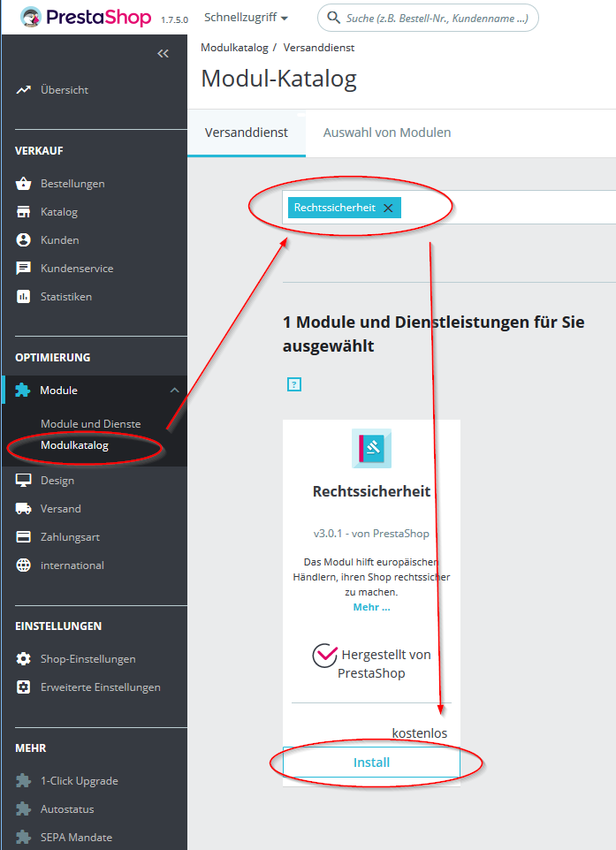Click the PrestaShop logo
The width and height of the screenshot is (616, 850).
tap(86, 18)
